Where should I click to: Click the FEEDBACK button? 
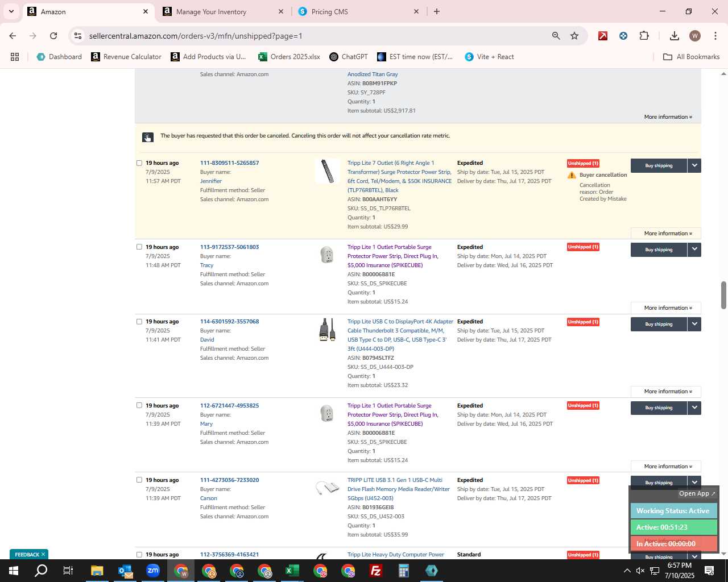point(30,554)
